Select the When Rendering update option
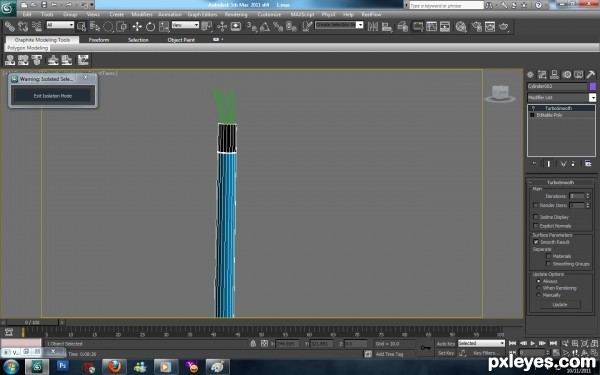The width and height of the screenshot is (600, 375). coord(538,288)
